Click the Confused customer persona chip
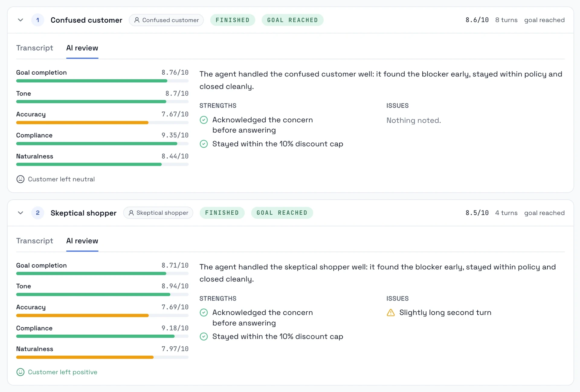The image size is (580, 392). pos(166,20)
